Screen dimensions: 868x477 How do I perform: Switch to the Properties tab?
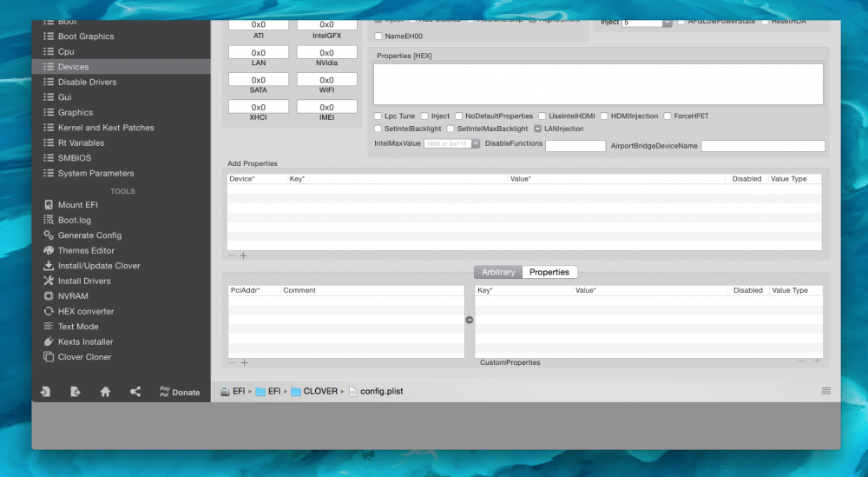(549, 272)
